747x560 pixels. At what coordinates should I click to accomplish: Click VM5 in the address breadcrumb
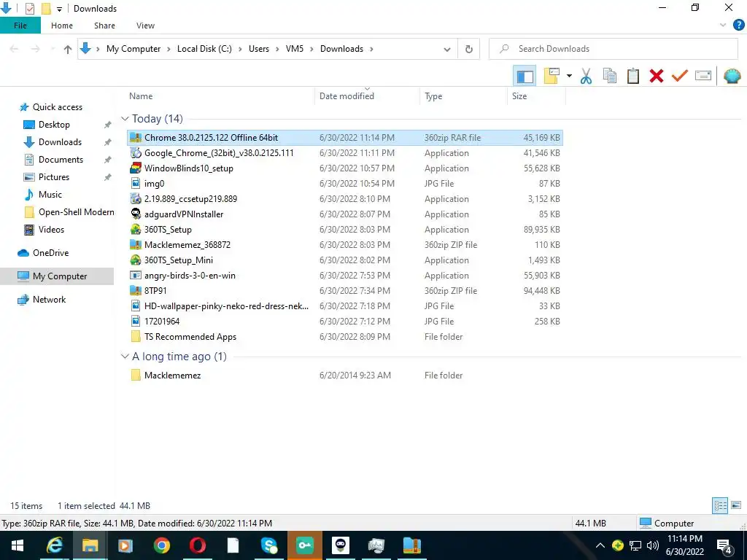295,49
